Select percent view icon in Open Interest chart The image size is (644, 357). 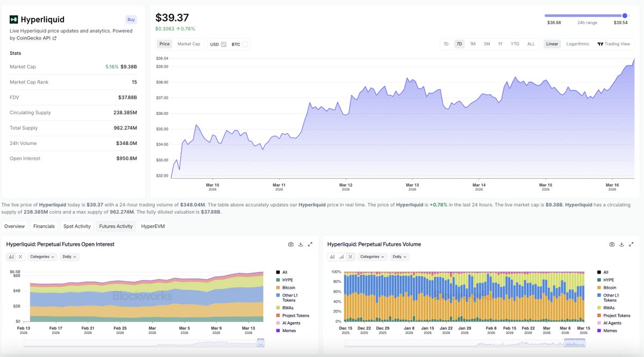[20, 257]
